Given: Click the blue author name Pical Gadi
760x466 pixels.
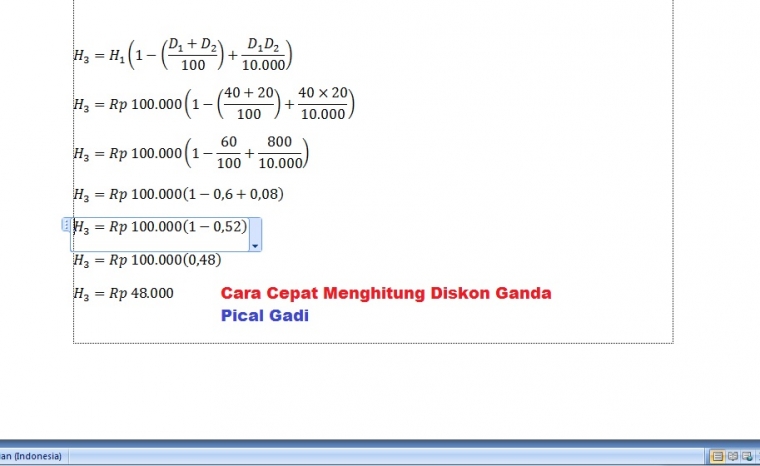Looking at the screenshot, I should [264, 315].
